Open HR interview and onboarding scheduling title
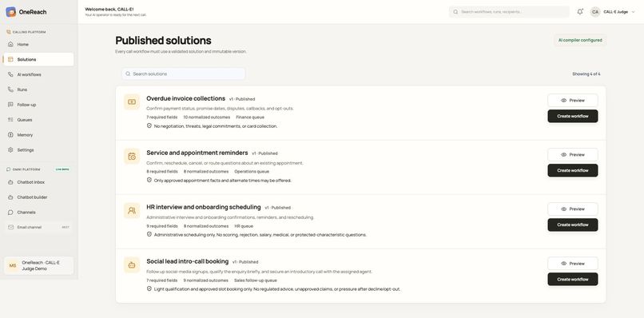 coord(204,207)
